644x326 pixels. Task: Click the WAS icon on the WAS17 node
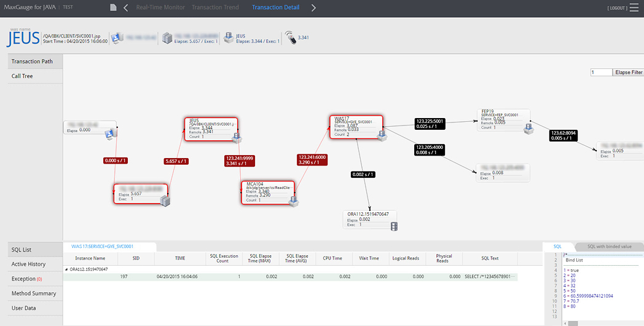pos(382,136)
